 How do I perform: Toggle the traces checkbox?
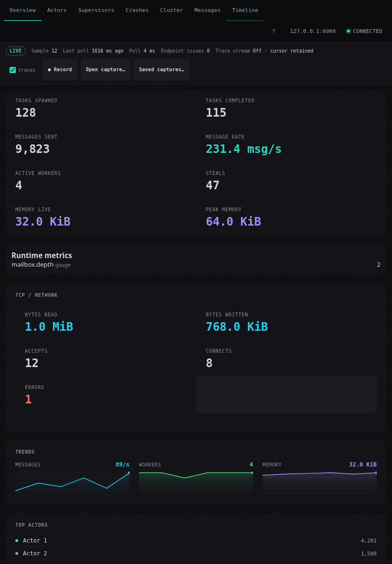(x=12, y=70)
